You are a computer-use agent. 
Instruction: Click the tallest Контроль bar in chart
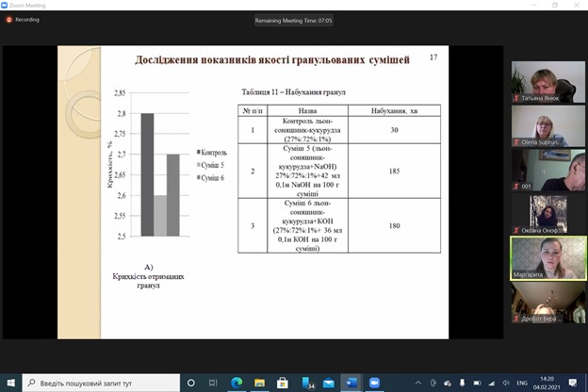point(147,174)
